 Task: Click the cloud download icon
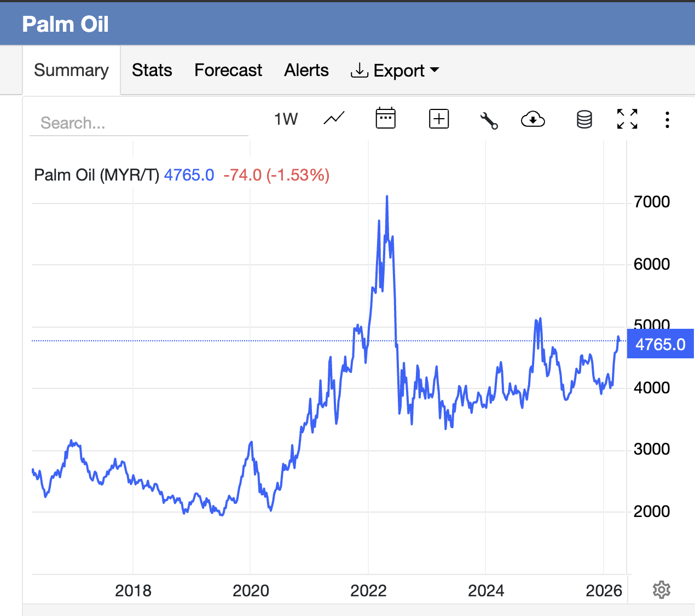click(532, 119)
